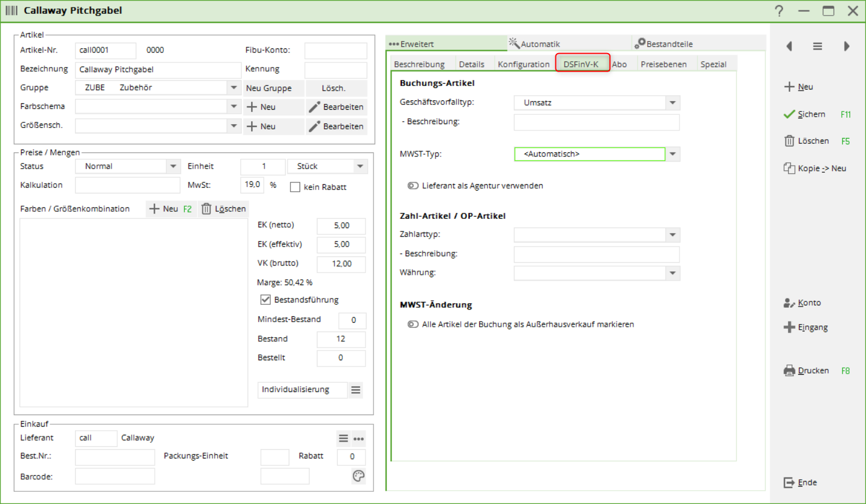Toggle Außerhausverkauf marking for all articles

click(x=413, y=324)
